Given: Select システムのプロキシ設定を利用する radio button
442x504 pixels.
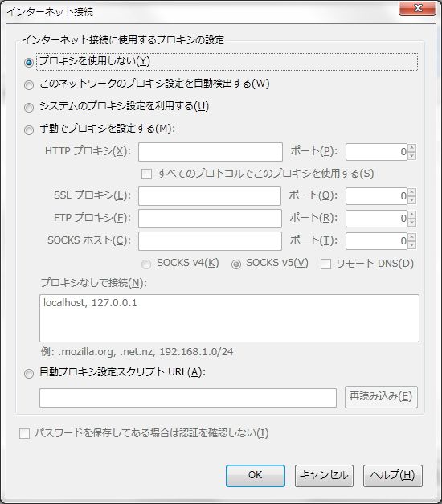Looking at the screenshot, I should tap(29, 108).
